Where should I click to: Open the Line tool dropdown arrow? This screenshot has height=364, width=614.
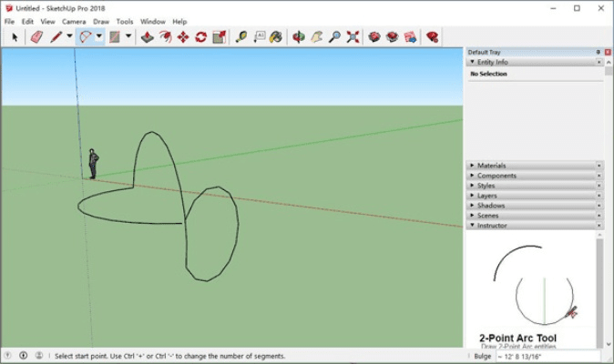69,36
